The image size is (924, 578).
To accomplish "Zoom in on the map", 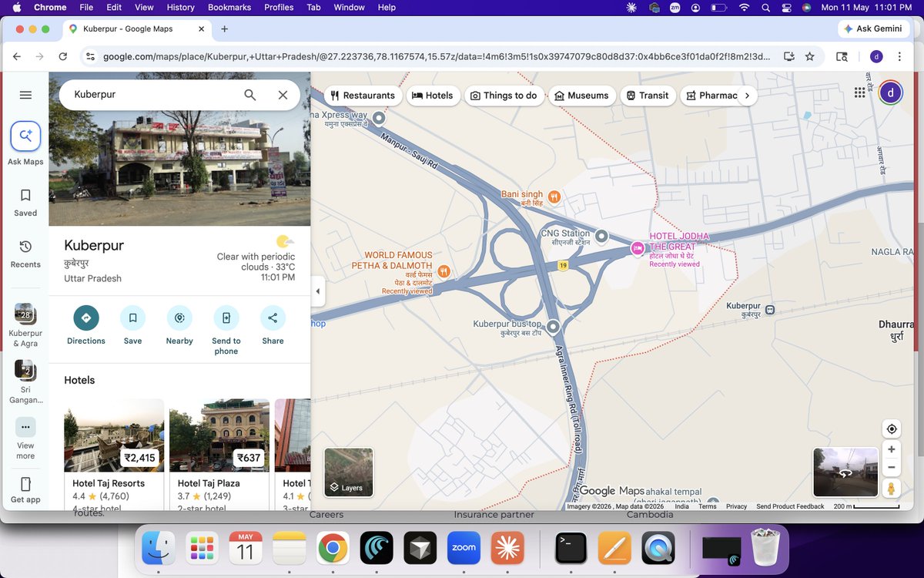I will (892, 449).
